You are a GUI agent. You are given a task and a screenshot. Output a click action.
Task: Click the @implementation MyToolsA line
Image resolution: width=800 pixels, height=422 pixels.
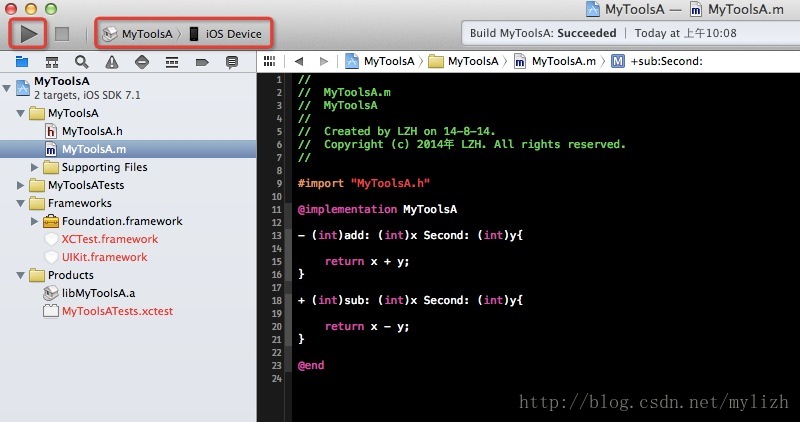[377, 209]
